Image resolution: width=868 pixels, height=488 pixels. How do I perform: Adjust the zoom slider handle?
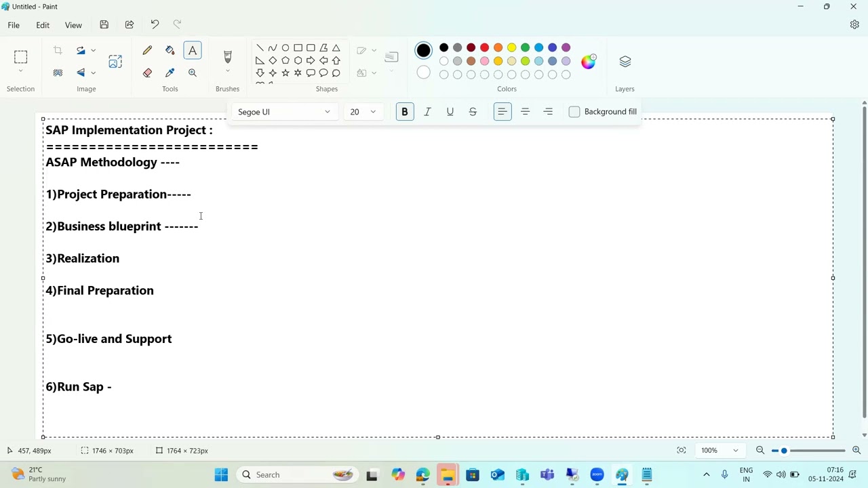[784, 451]
